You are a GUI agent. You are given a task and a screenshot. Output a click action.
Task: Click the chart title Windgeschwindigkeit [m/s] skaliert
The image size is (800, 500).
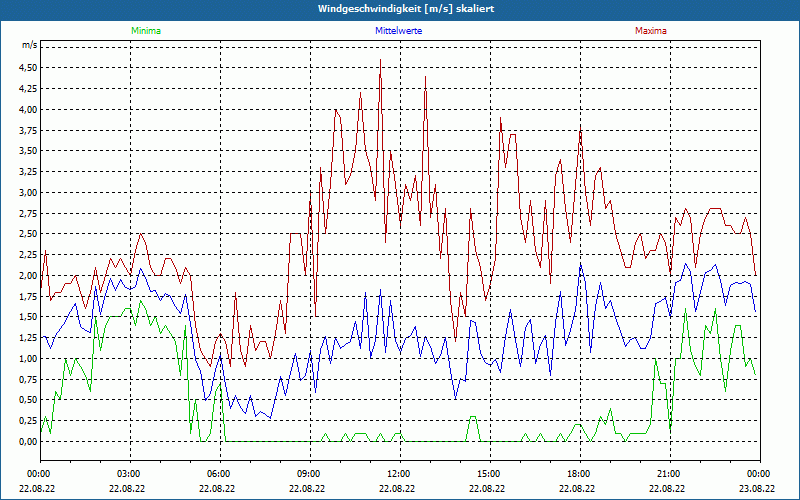click(406, 9)
